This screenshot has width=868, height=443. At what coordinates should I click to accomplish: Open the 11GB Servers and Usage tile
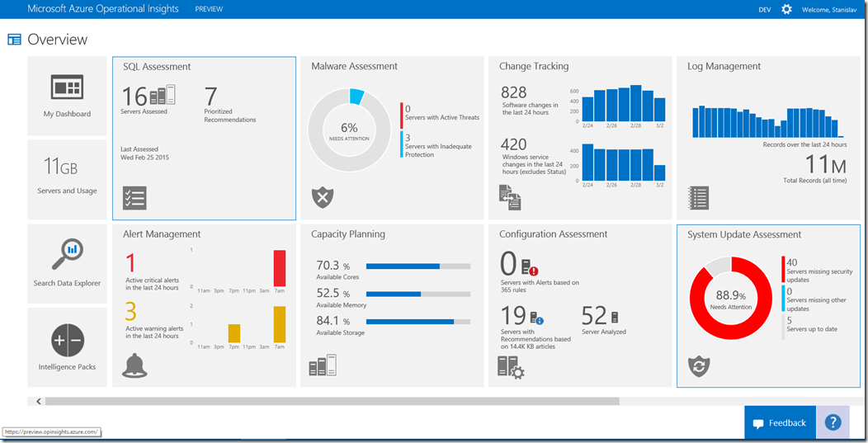tap(67, 175)
